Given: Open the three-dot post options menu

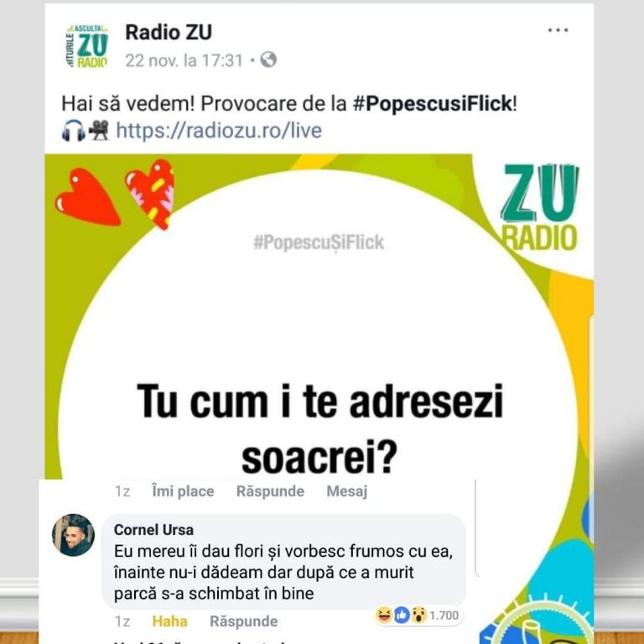Looking at the screenshot, I should (x=558, y=30).
